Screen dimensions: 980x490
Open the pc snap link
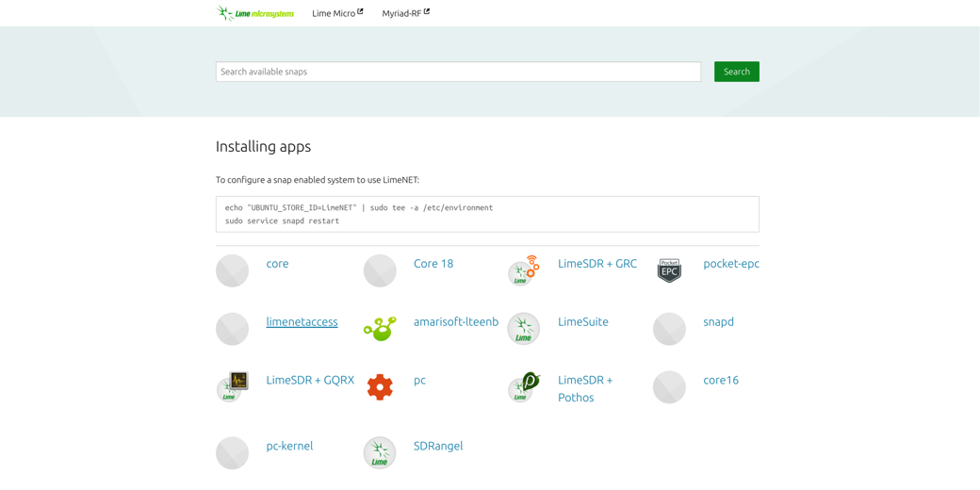pos(420,380)
